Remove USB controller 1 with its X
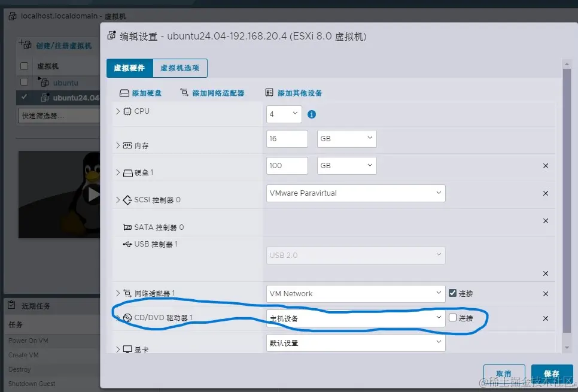Viewport: 578px width, 392px height. [x=546, y=274]
